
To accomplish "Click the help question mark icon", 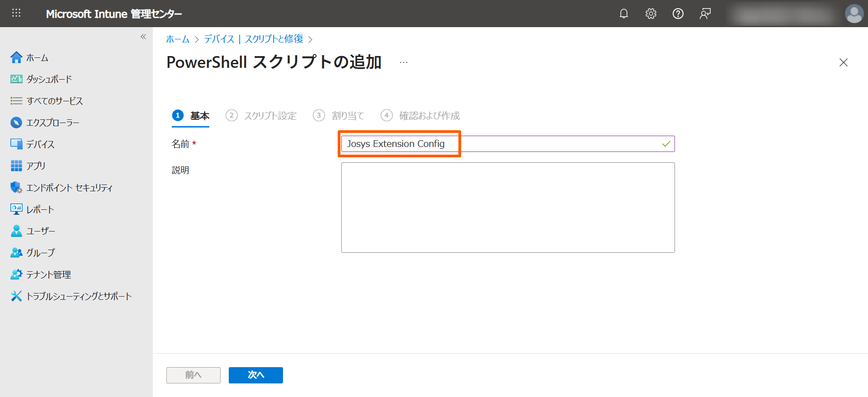I will (678, 14).
